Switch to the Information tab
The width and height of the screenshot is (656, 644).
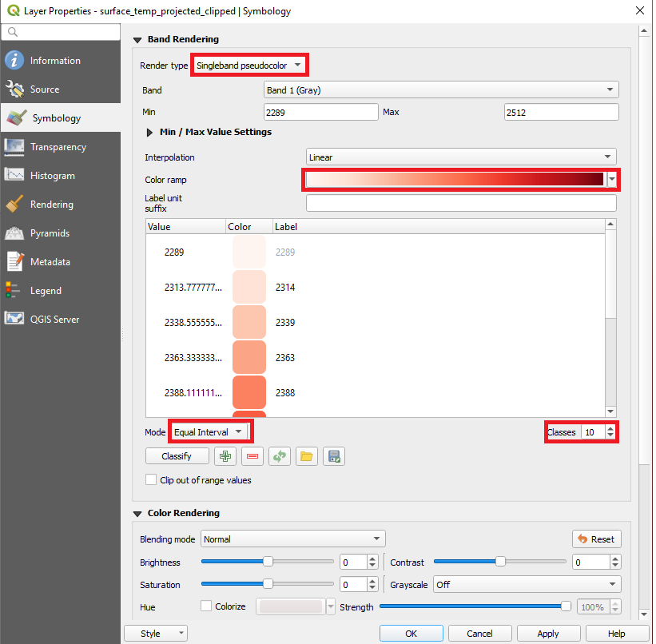(x=55, y=61)
